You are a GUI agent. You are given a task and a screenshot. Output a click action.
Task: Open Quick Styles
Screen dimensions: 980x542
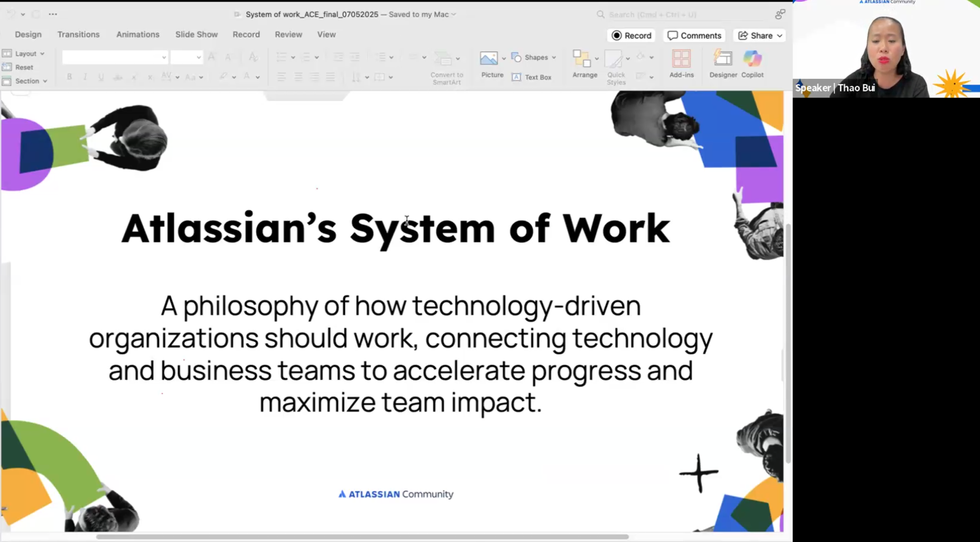[x=616, y=67]
